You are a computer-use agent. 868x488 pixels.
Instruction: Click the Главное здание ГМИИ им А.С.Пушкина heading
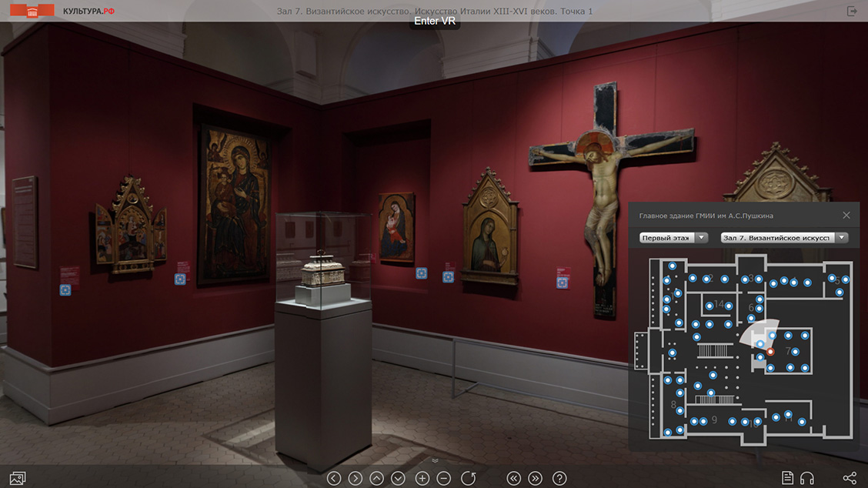pos(706,216)
